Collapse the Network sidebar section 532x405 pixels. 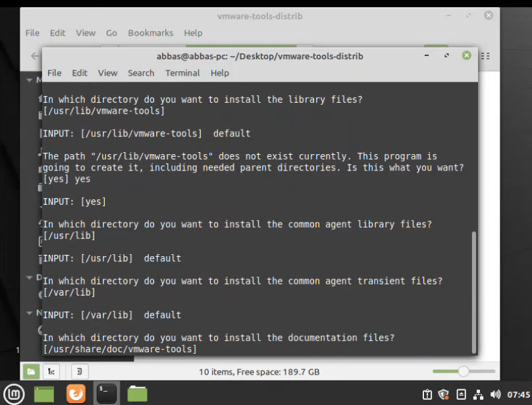(x=30, y=313)
